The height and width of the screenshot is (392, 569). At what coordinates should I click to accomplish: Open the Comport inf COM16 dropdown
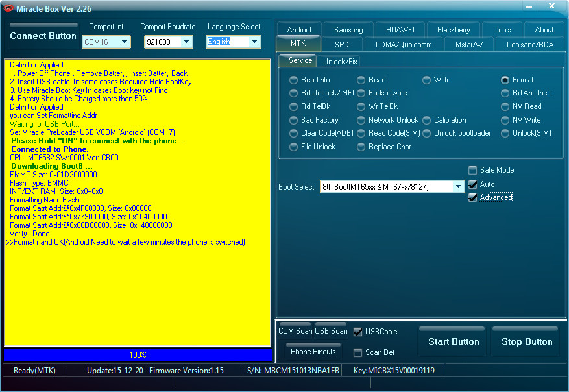124,42
